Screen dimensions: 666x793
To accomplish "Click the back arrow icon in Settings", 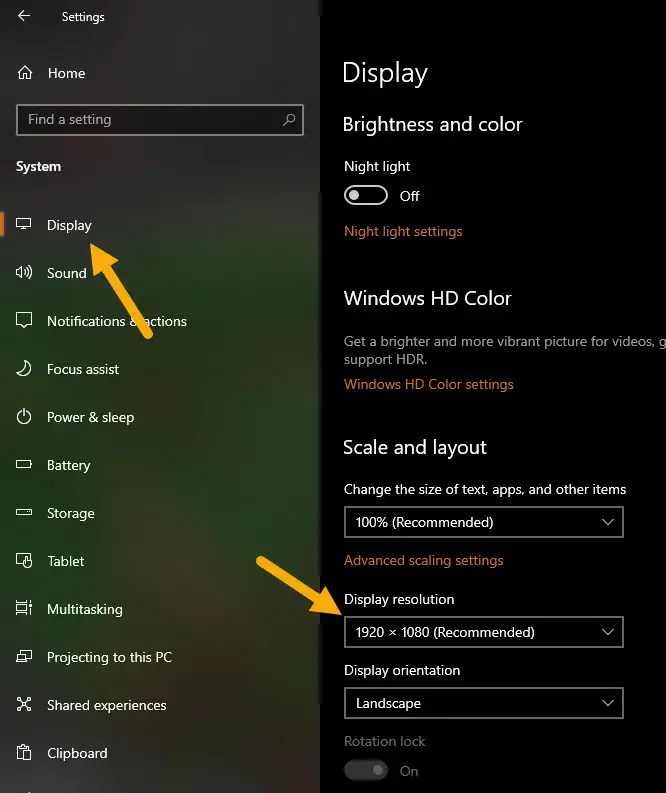I will point(24,16).
